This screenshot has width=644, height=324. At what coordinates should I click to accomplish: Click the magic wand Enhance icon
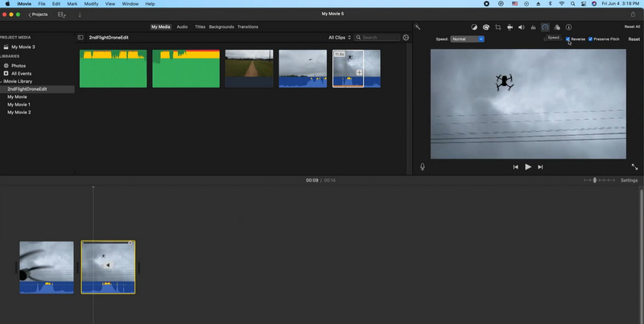click(417, 27)
